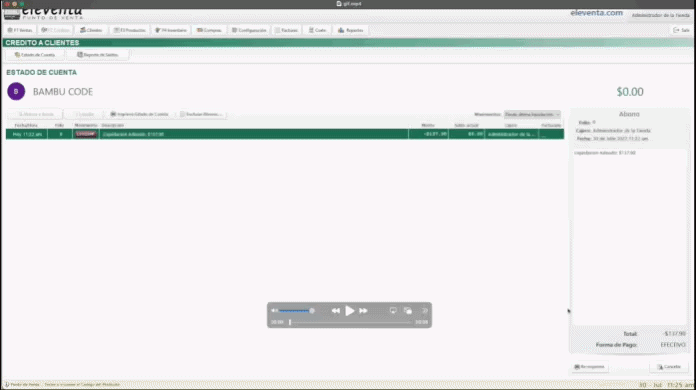Open the F4 Inventario module

point(170,30)
